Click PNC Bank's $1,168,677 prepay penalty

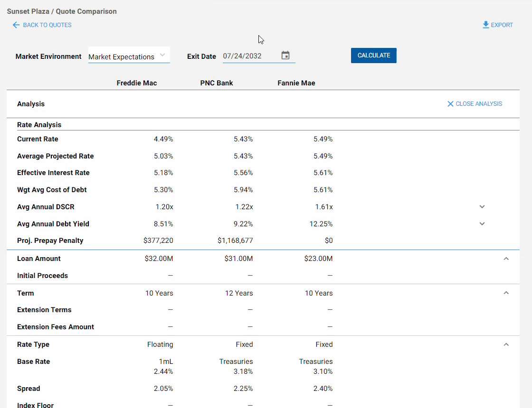pyautogui.click(x=235, y=241)
